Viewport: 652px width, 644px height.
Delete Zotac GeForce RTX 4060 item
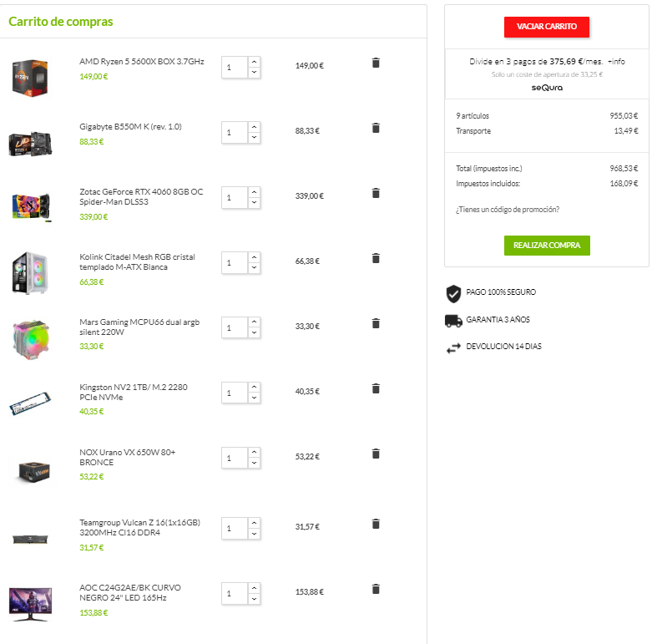coord(376,193)
